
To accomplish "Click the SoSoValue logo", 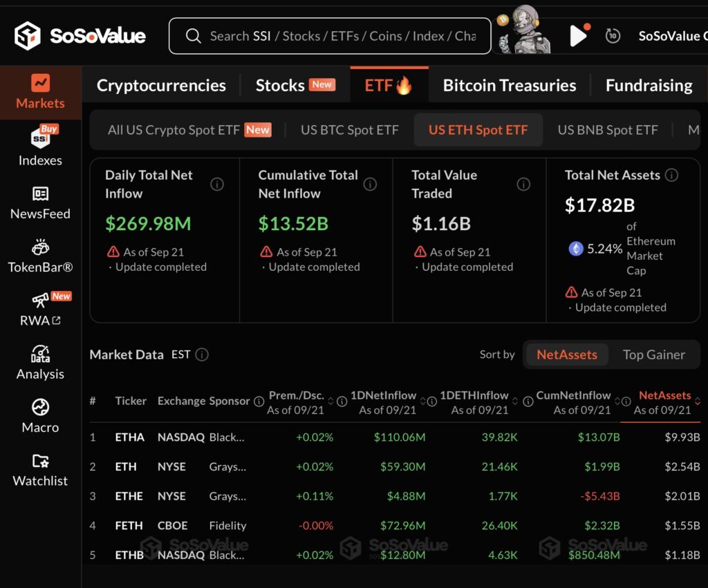I will click(80, 36).
